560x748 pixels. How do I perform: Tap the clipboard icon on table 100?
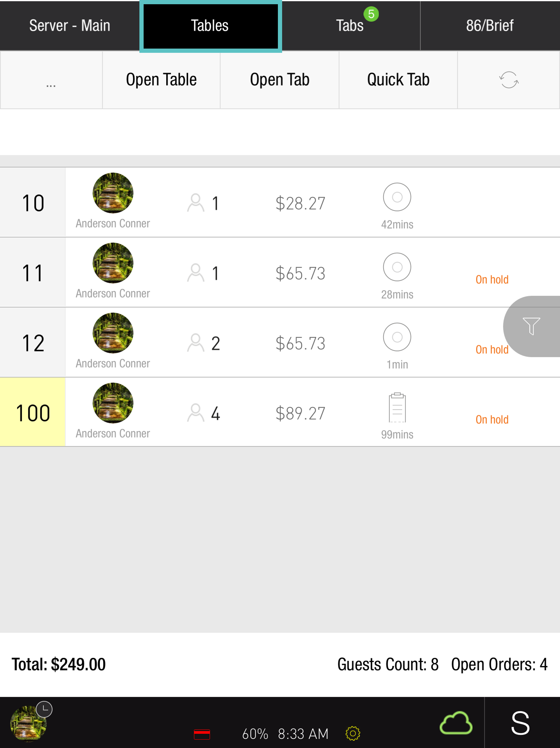tap(397, 407)
